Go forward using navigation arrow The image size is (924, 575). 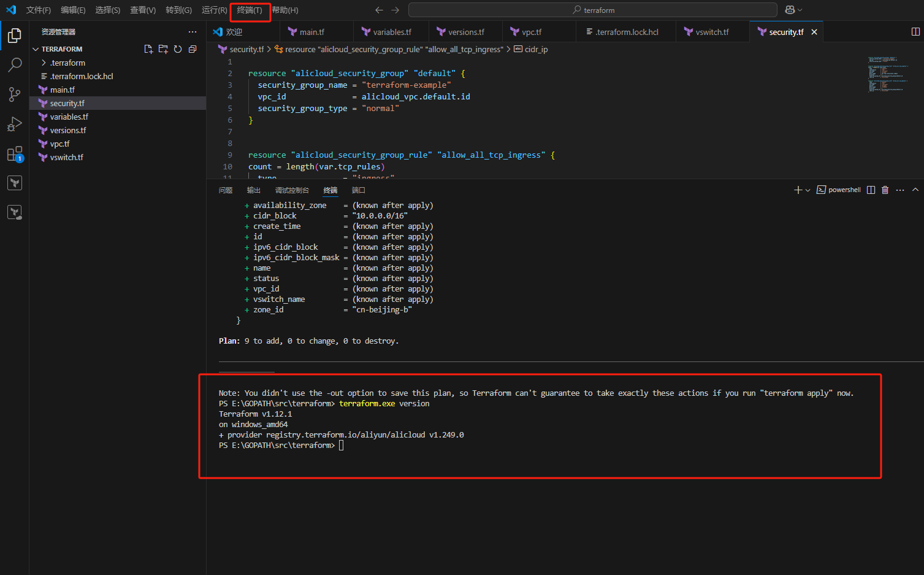pyautogui.click(x=395, y=10)
